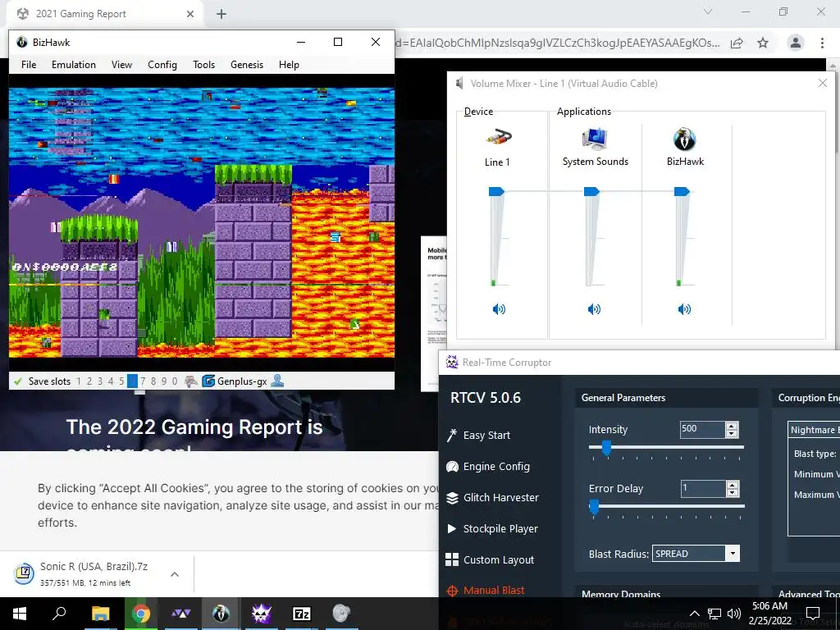Screen dimensions: 840x630
Task: Open Windows taskbar search
Action: click(x=59, y=614)
